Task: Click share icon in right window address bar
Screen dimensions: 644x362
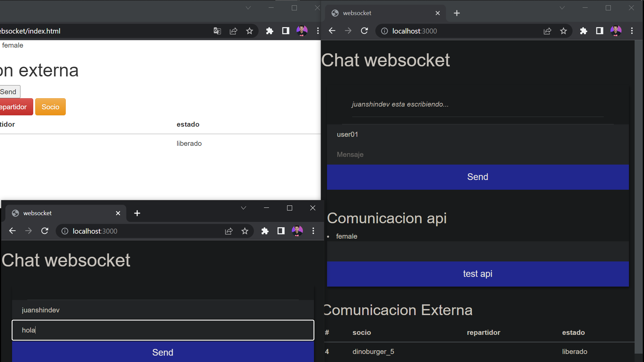Action: (547, 31)
